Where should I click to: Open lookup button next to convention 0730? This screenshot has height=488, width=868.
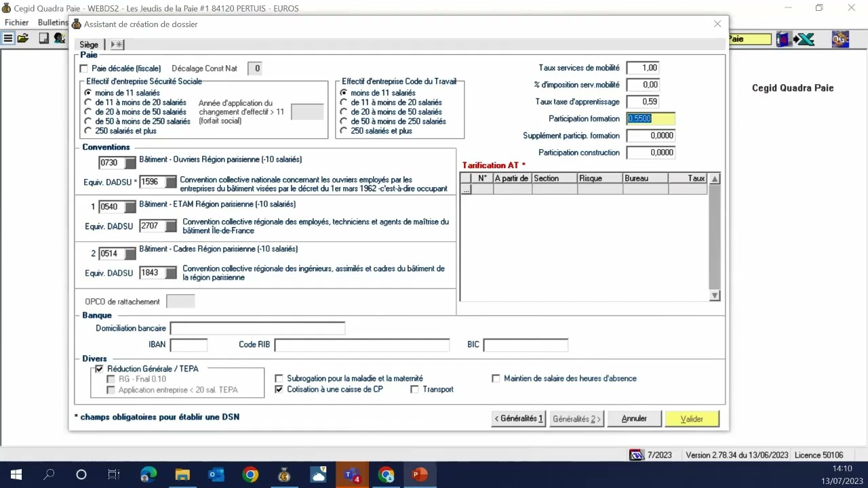click(x=130, y=163)
